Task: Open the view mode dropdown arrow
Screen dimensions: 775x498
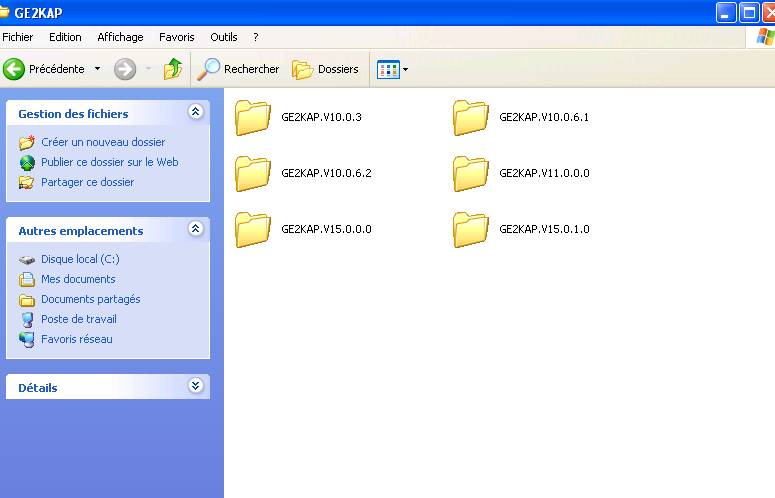Action: (406, 70)
